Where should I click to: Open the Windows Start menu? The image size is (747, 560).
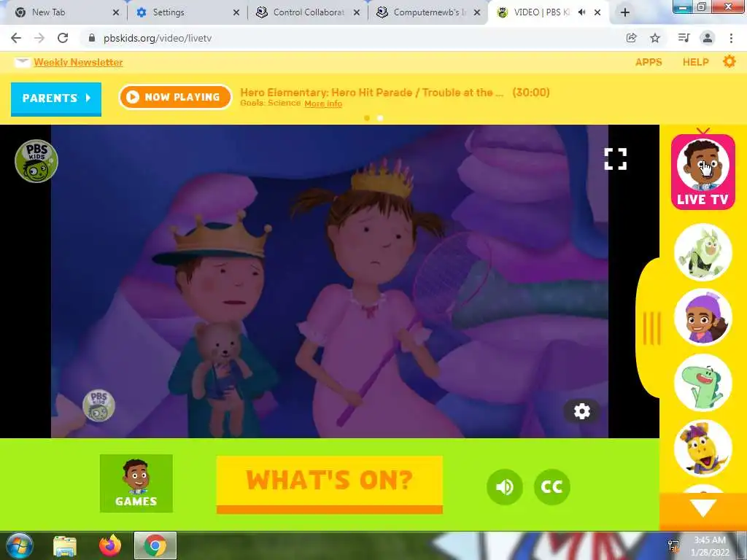pyautogui.click(x=20, y=545)
